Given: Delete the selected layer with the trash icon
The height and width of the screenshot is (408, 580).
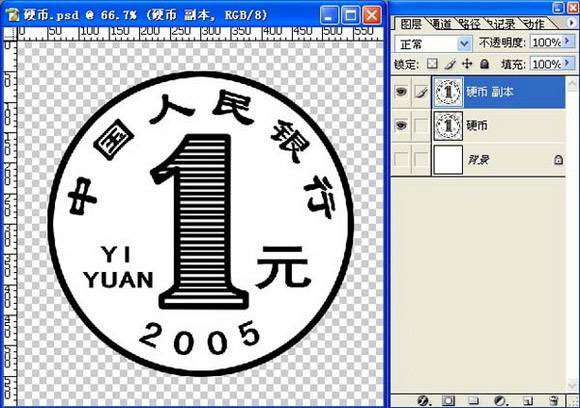Looking at the screenshot, I should tap(553, 401).
